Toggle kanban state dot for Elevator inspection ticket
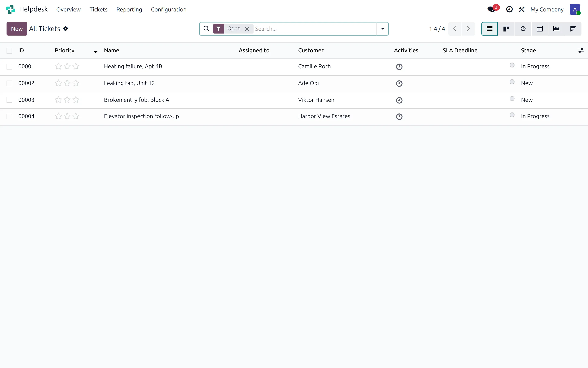 pyautogui.click(x=512, y=115)
